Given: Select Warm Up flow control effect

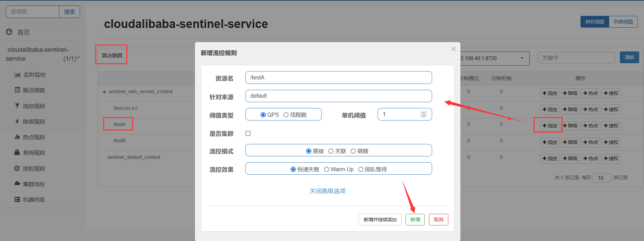Looking at the screenshot, I should (326, 169).
